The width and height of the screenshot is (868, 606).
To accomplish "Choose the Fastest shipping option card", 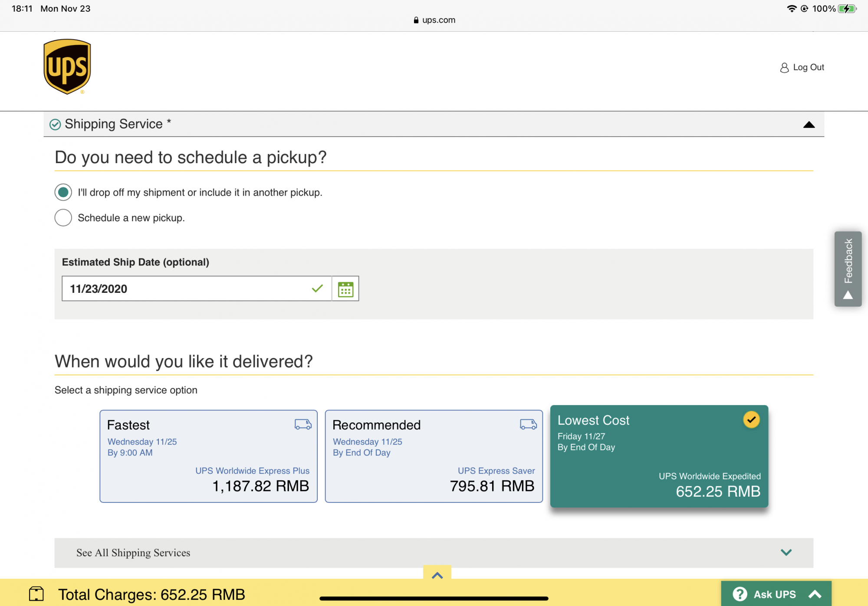I will pyautogui.click(x=208, y=456).
